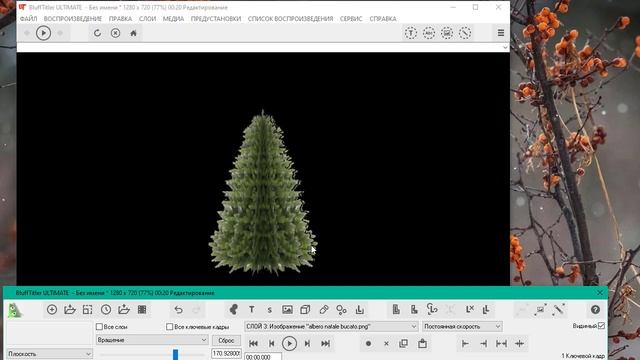The height and width of the screenshot is (360, 640).
Task: Open the ПРЕДУСТАНОВКИ menu
Action: 216,19
